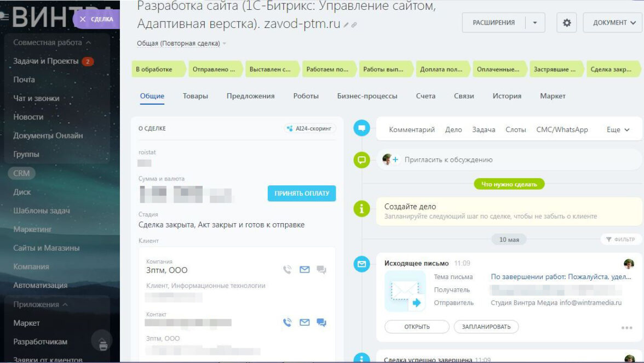This screenshot has width=644, height=363.
Task: Select Комментарий in timeline editor
Action: (x=412, y=129)
